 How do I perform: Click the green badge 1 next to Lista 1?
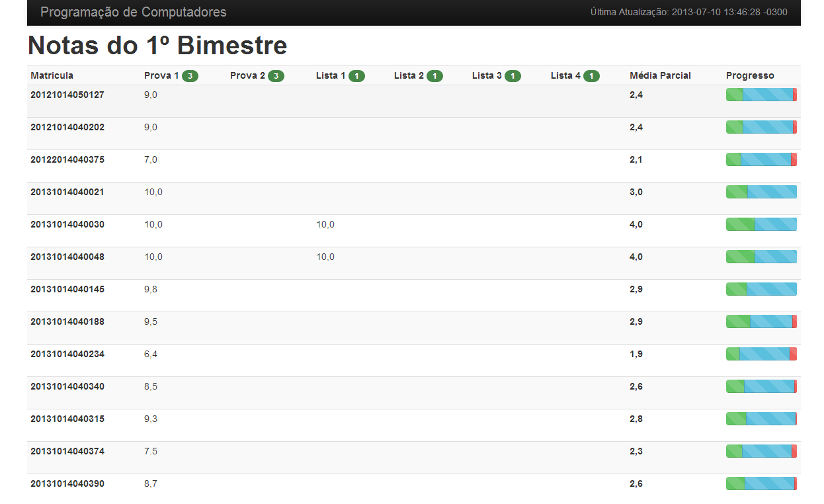(357, 76)
